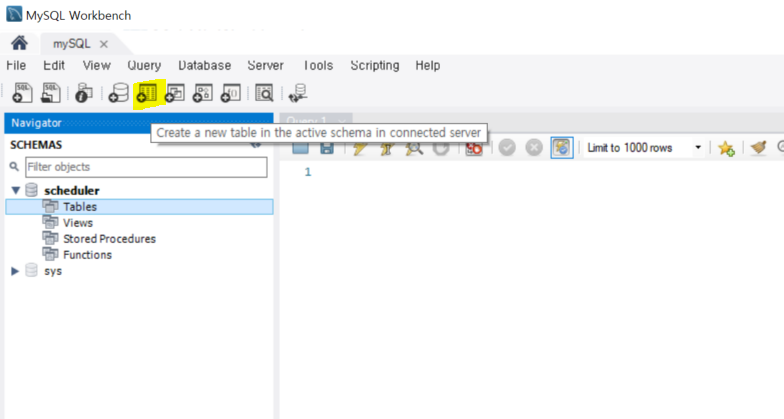Image resolution: width=784 pixels, height=419 pixels.
Task: Open the Scripting menu
Action: (x=375, y=66)
